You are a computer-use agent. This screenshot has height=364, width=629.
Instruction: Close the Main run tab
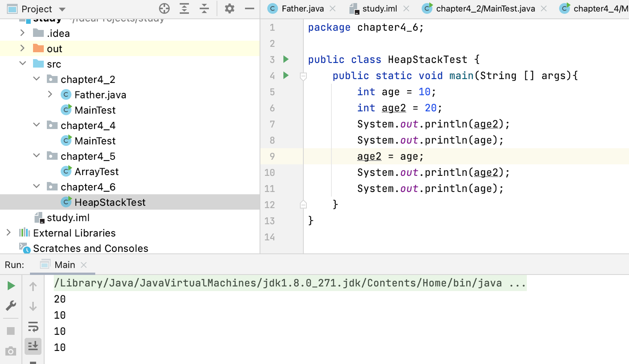(x=84, y=265)
